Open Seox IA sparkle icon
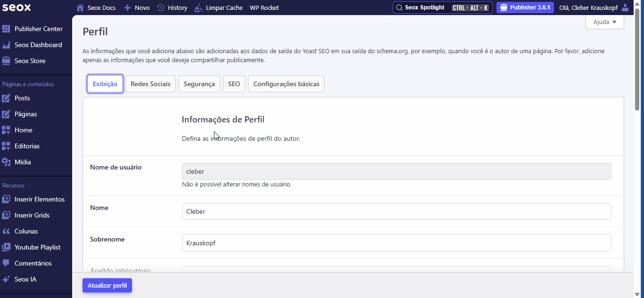644x298 pixels. (6, 279)
